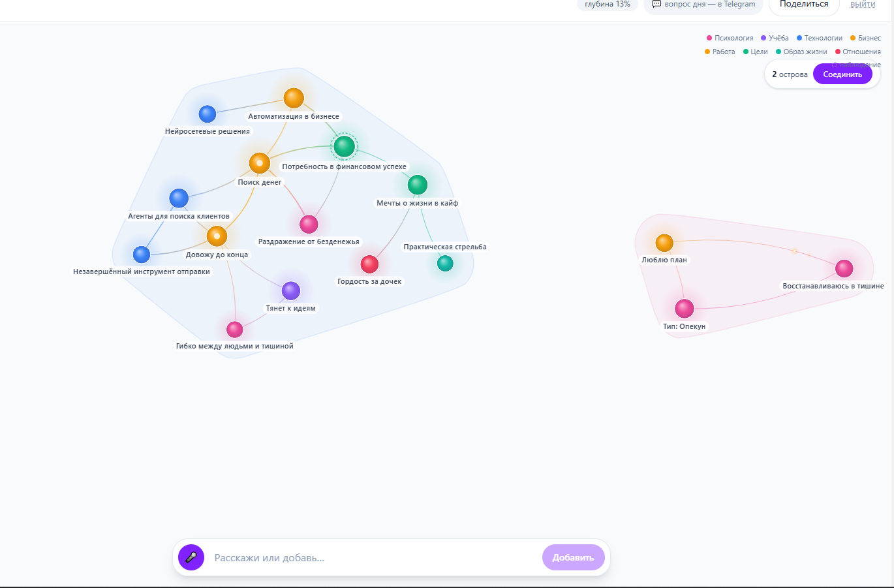
Task: Click the Цели legend label
Action: 759,52
